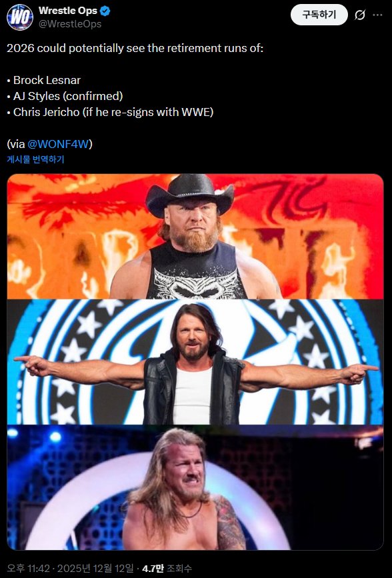This screenshot has height=578, width=392.
Task: Open the Wrestle Ops display name
Action: (x=68, y=11)
